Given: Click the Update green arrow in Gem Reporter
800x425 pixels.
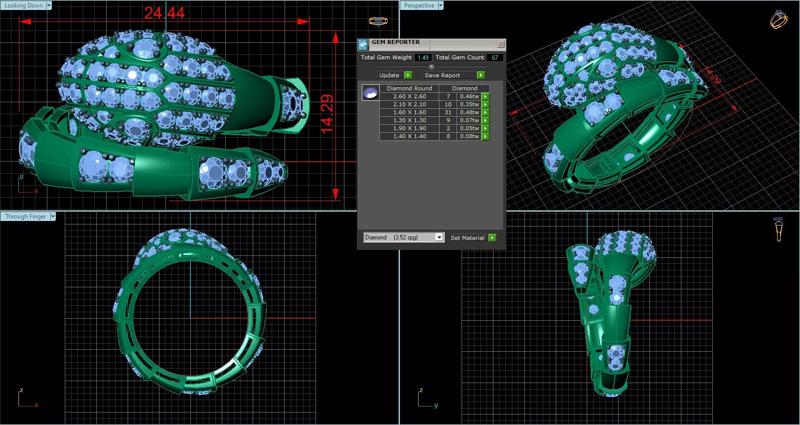Looking at the screenshot, I should coord(408,75).
